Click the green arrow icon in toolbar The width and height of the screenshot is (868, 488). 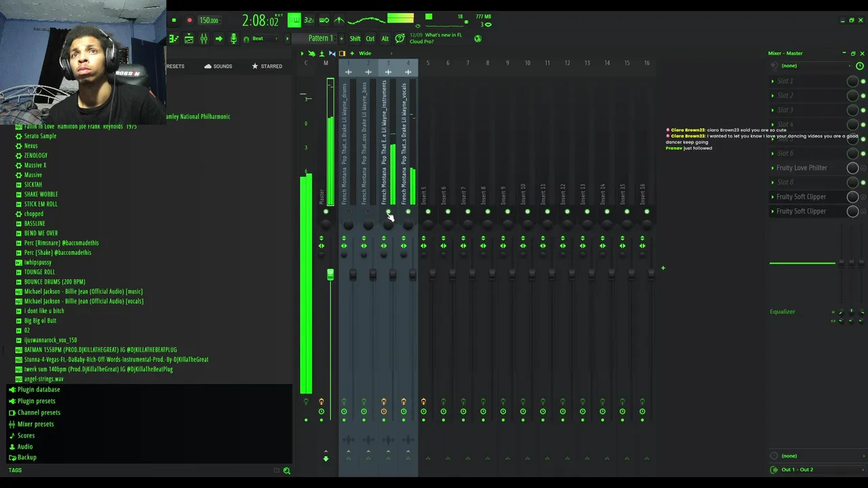click(x=218, y=39)
